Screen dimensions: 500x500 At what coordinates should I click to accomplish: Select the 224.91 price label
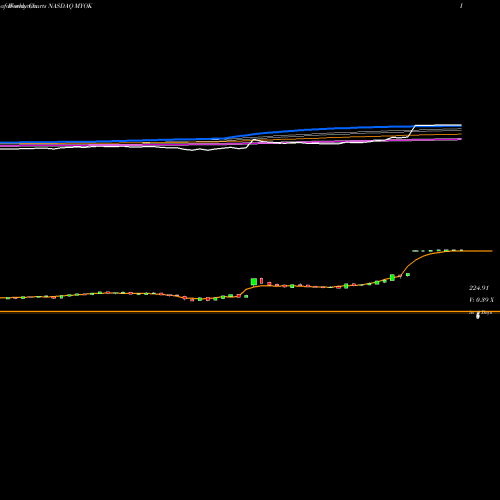click(479, 288)
